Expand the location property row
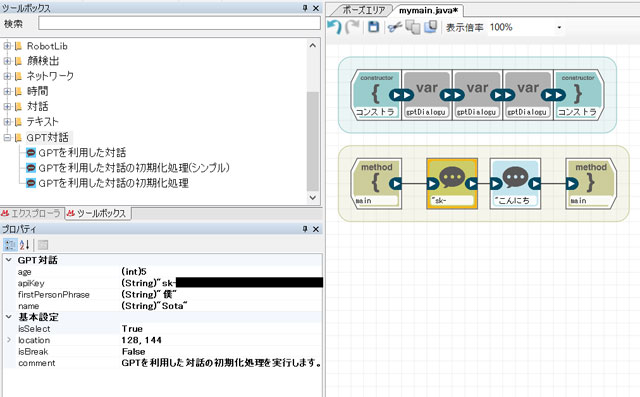The width and height of the screenshot is (640, 397). tap(9, 339)
